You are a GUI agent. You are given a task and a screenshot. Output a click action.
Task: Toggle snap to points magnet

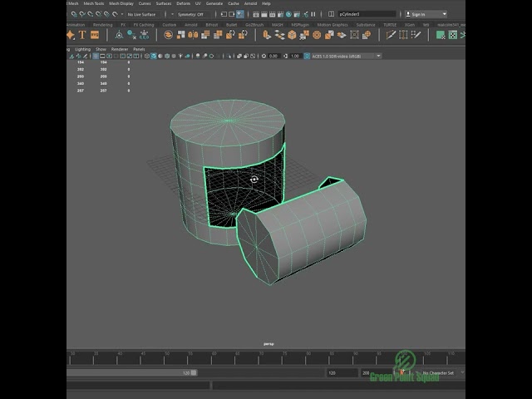click(91, 14)
